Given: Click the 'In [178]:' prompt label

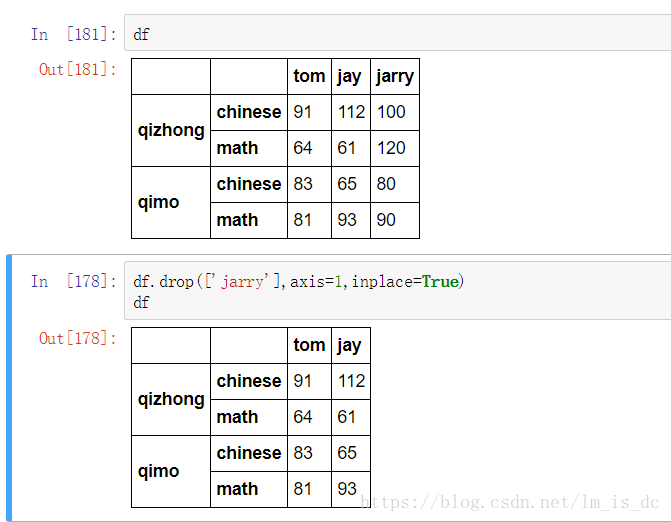Looking at the screenshot, I should [x=74, y=282].
